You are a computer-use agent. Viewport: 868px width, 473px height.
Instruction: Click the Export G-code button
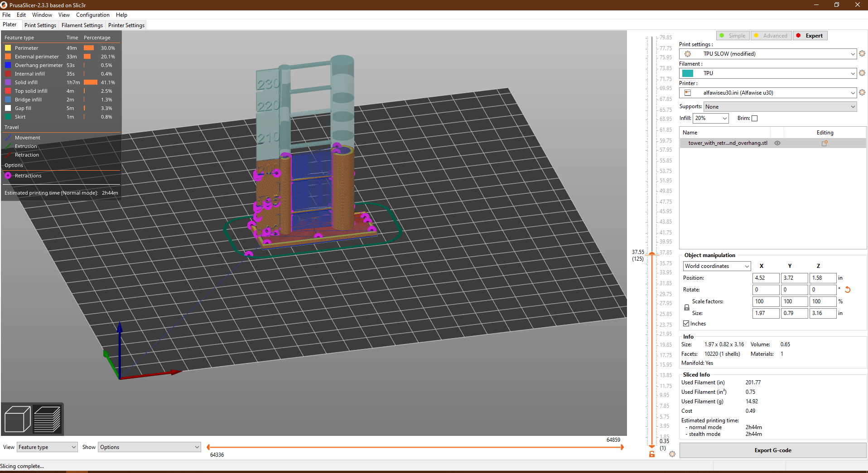772,450
